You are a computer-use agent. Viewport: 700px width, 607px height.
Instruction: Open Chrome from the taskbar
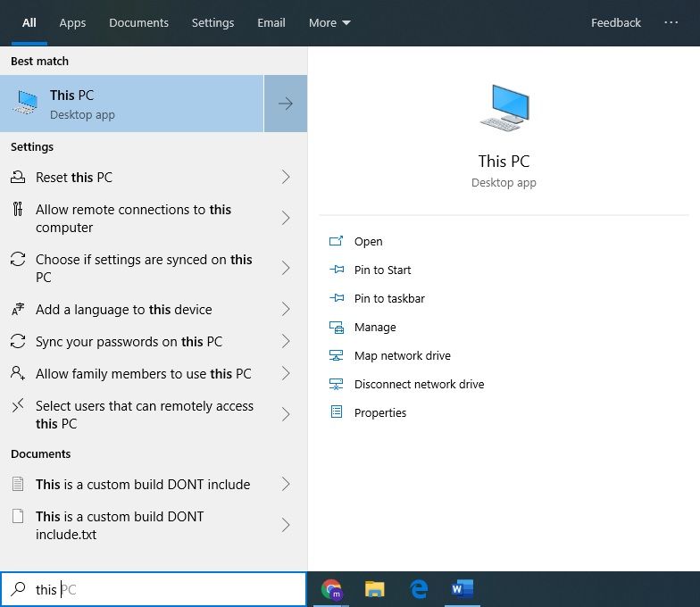[x=331, y=589]
